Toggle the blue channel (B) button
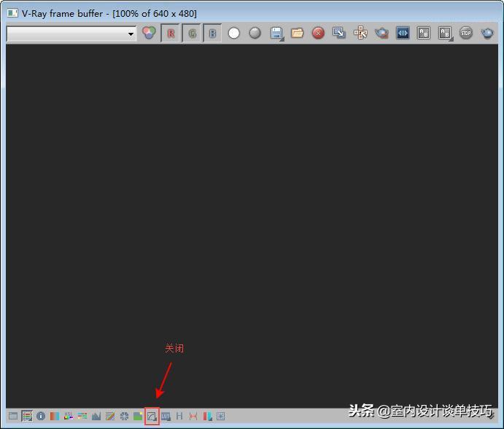This screenshot has width=504, height=429. tap(212, 33)
